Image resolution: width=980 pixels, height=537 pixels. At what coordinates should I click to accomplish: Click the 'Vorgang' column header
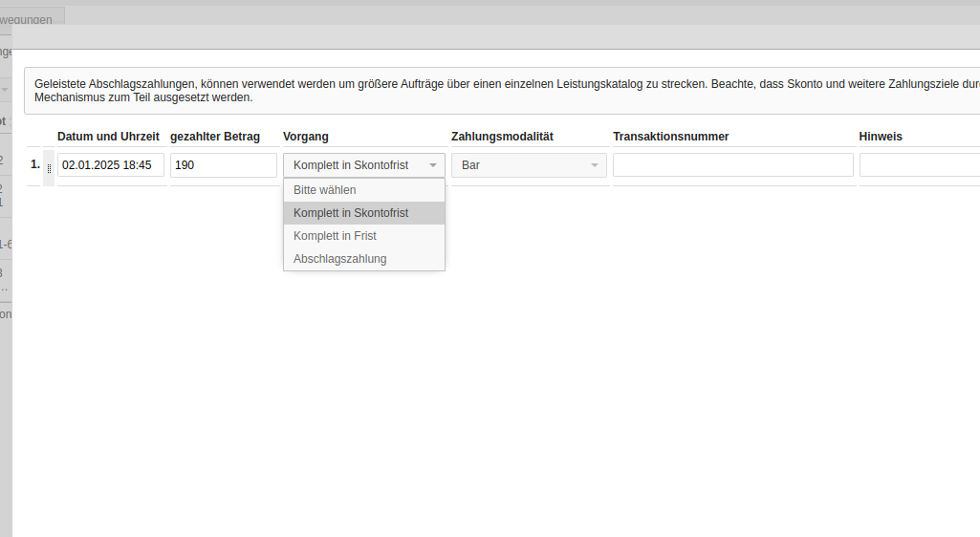click(x=306, y=137)
